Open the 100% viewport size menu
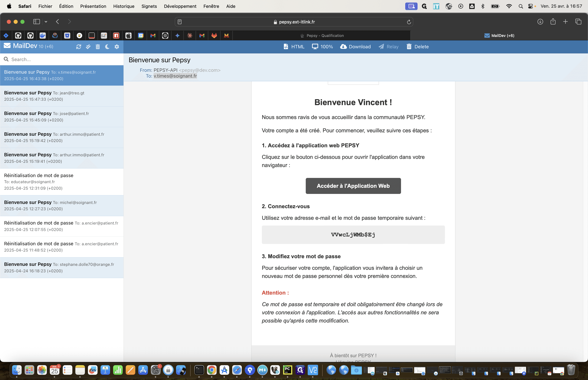Viewport: 588px width, 380px height. (322, 47)
